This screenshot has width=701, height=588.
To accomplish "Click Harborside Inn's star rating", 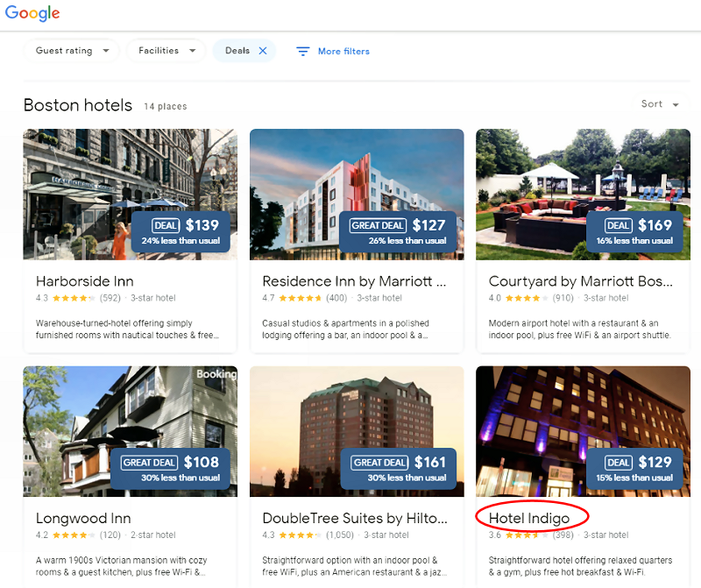I will 74,298.
